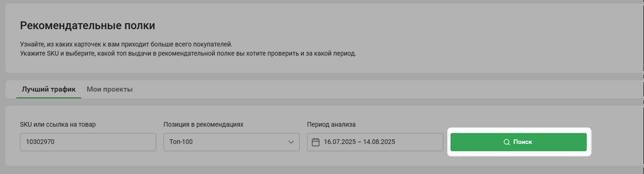
Task: Click the Позиция в рекомендациях label
Action: click(x=203, y=124)
